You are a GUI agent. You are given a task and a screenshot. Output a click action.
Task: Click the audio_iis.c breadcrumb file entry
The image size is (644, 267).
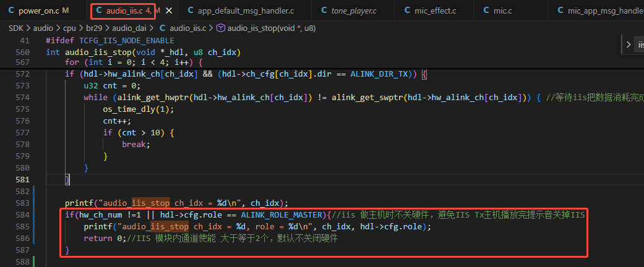[189, 28]
